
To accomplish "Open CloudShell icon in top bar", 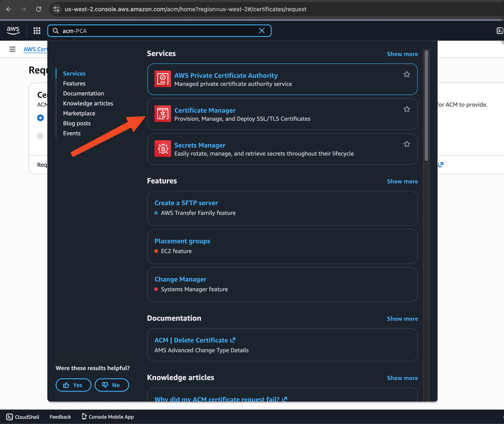I will [499, 30].
